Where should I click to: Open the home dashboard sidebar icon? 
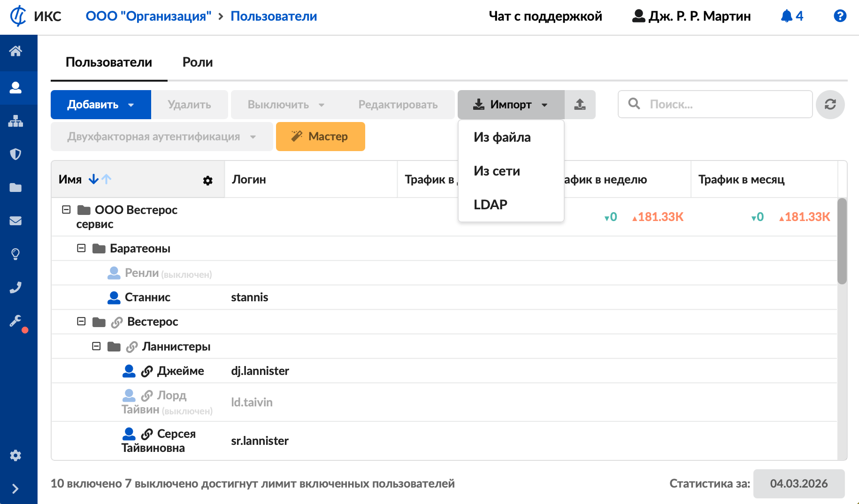pos(15,51)
